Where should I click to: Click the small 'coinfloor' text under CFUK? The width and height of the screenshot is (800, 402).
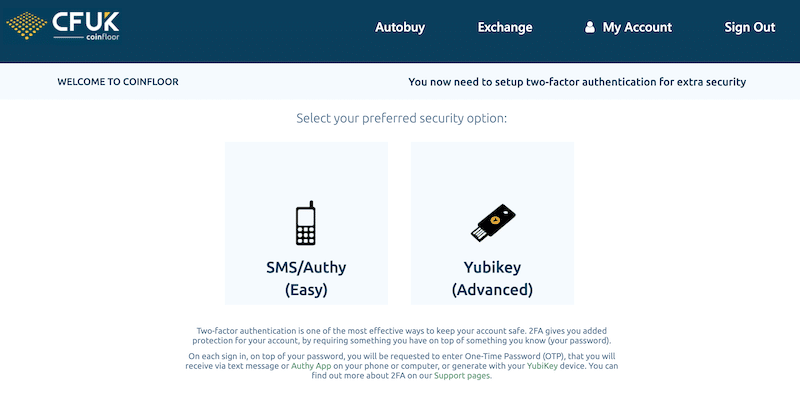[103, 37]
